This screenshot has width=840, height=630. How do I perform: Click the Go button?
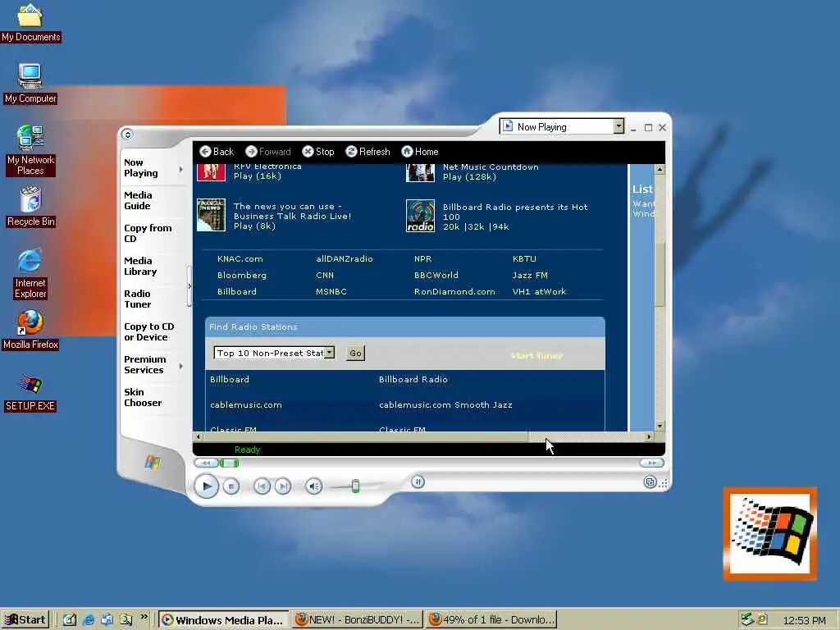pos(355,353)
